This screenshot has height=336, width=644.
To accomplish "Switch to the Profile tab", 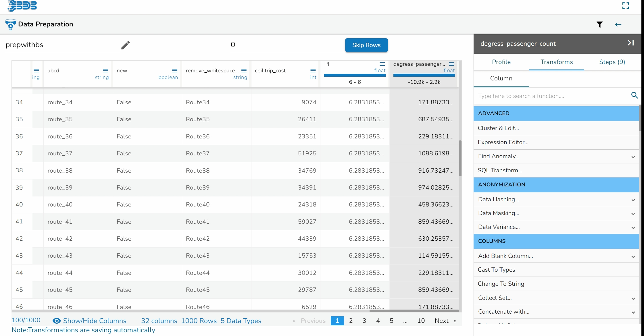I will click(x=501, y=62).
